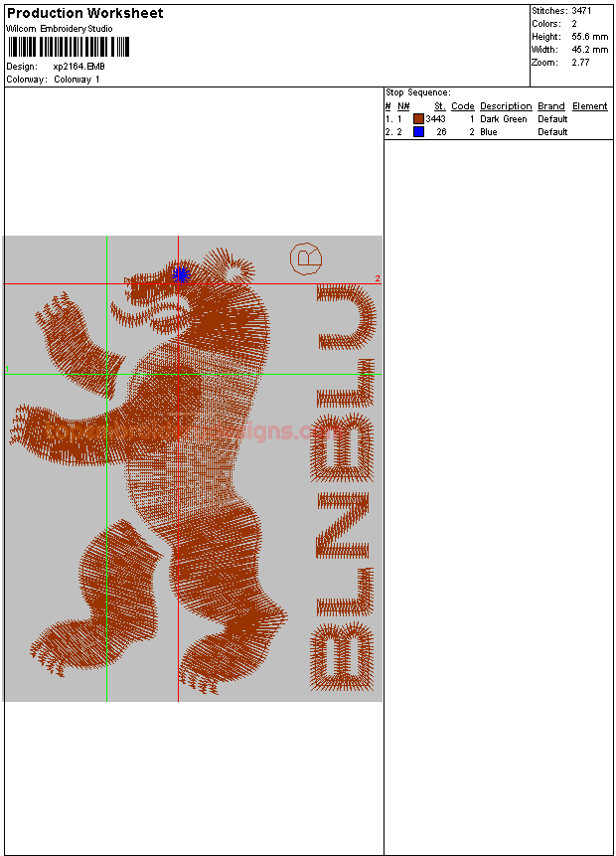Click the 'Stop Sequence:' label
Screen dimensions: 616x856
coord(418,92)
